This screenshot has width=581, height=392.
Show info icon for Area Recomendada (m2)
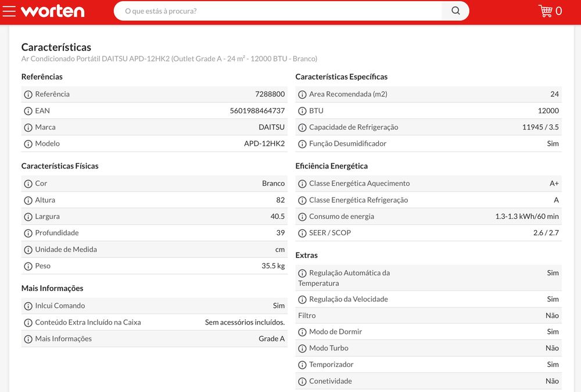[302, 95]
